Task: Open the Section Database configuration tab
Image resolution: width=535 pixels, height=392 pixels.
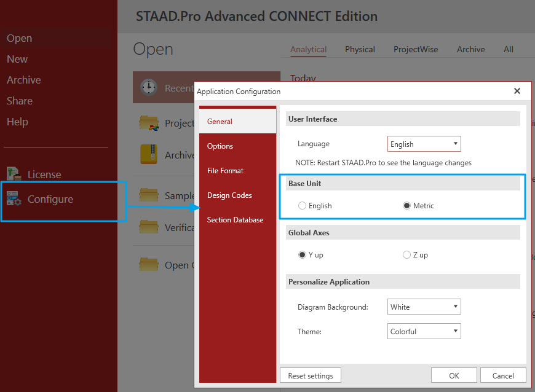Action: tap(237, 220)
